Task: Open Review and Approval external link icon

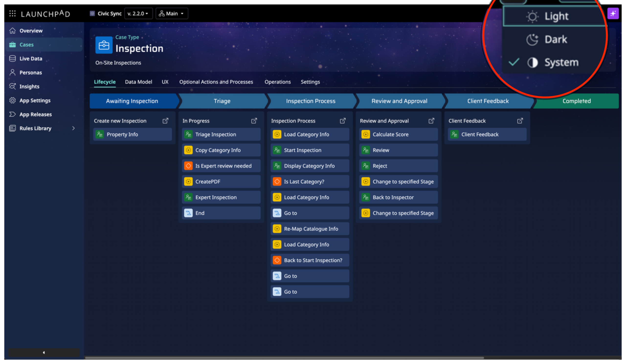Action: (431, 121)
